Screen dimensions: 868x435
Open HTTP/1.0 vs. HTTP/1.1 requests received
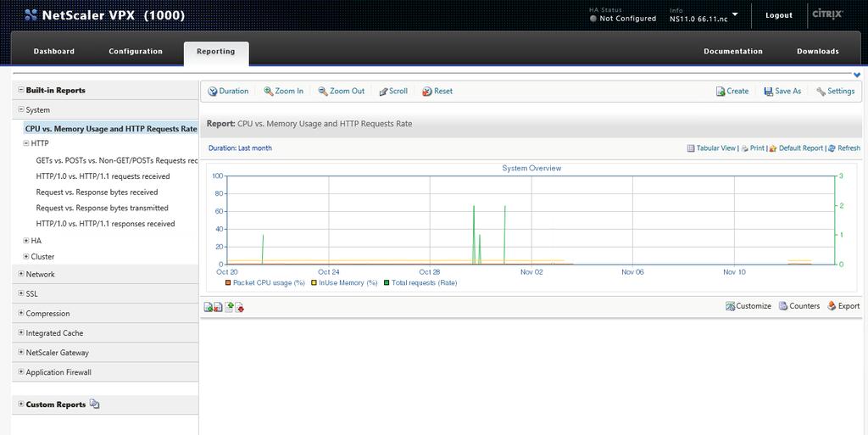103,176
